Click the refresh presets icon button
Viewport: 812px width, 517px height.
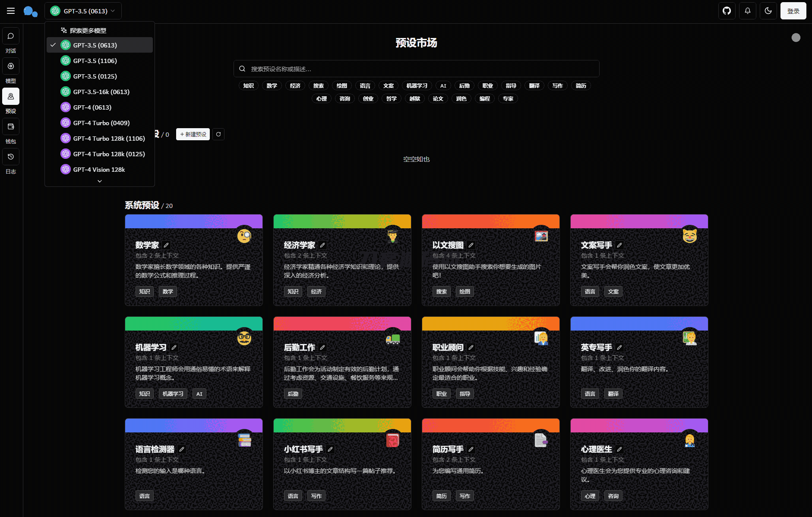[x=218, y=134]
